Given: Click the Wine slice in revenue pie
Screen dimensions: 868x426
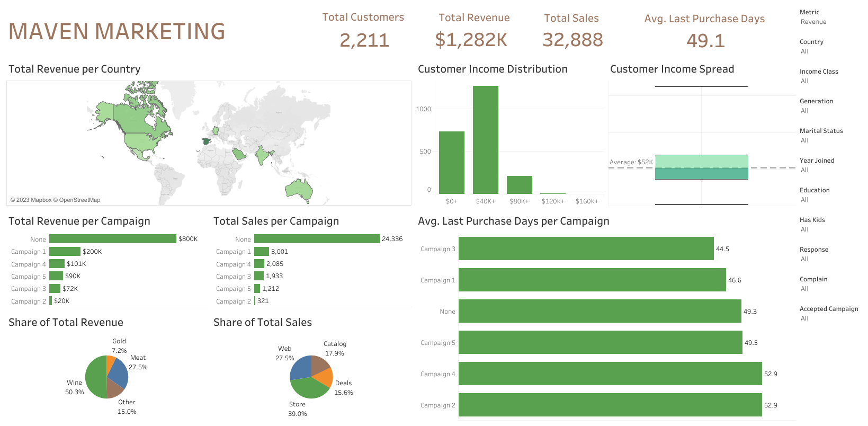Looking at the screenshot, I should click(x=95, y=377).
